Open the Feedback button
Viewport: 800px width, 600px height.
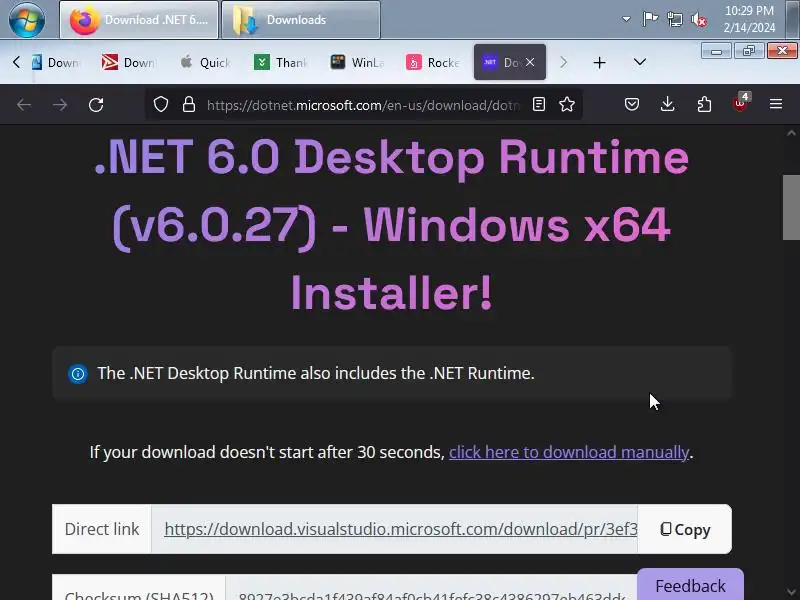point(690,585)
